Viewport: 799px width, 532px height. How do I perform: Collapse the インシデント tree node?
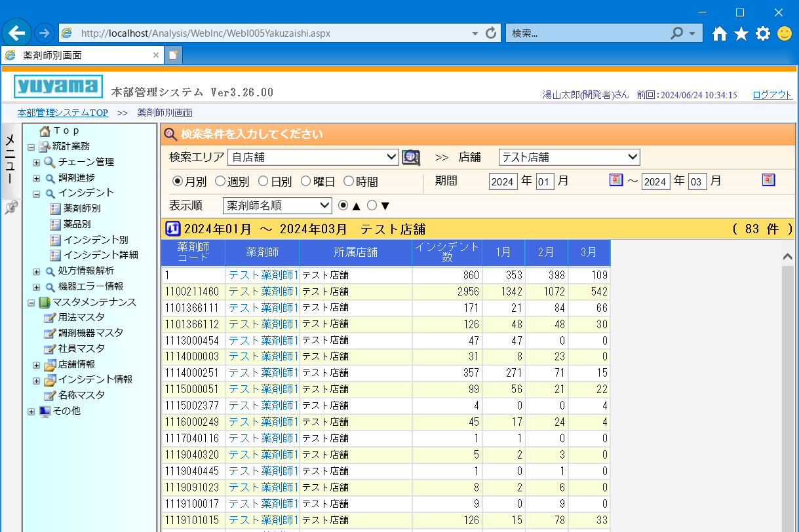tap(37, 193)
